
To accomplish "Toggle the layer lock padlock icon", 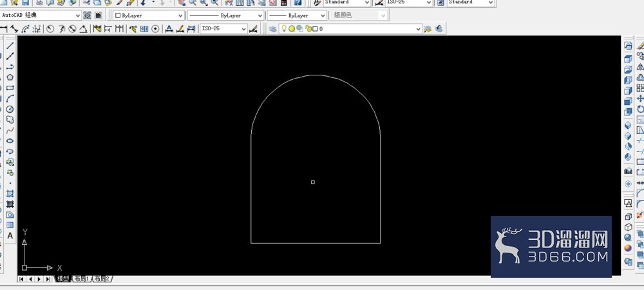I will point(308,29).
